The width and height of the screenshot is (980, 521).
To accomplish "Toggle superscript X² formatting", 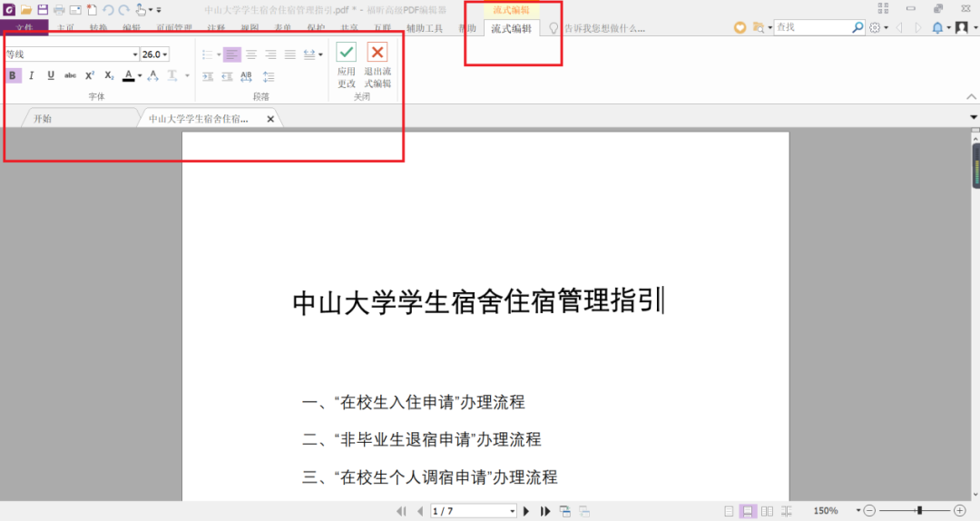I will 89,75.
